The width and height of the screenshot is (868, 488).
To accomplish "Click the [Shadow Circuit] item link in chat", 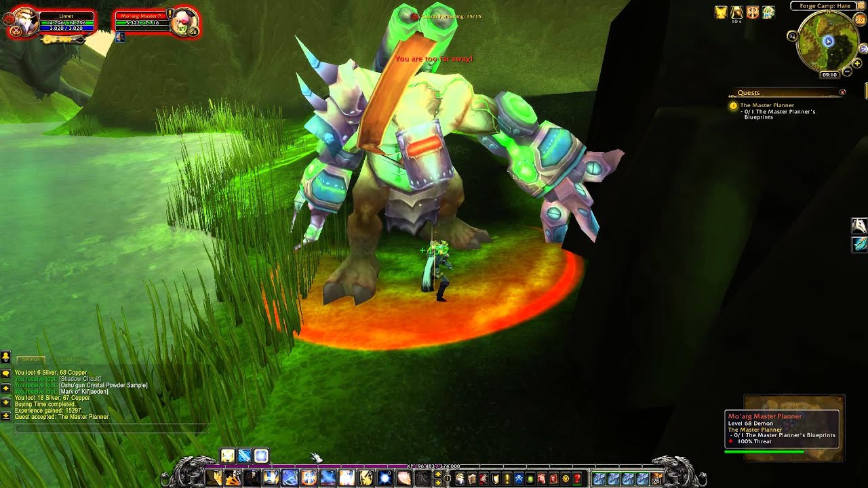I will [80, 379].
